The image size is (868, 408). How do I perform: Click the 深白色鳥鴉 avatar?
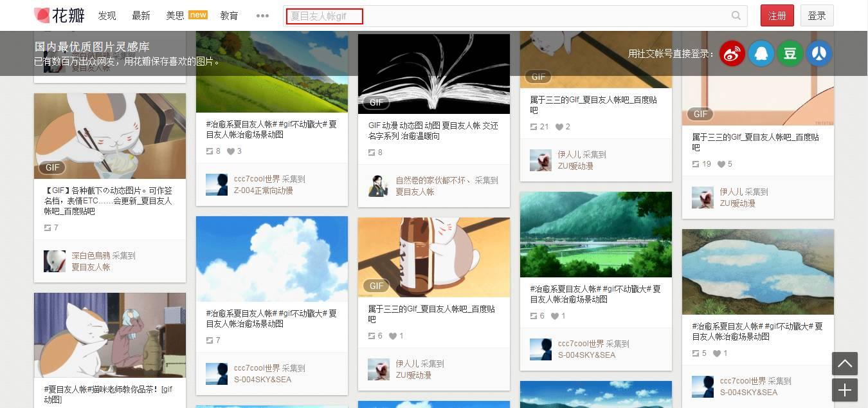click(x=55, y=261)
